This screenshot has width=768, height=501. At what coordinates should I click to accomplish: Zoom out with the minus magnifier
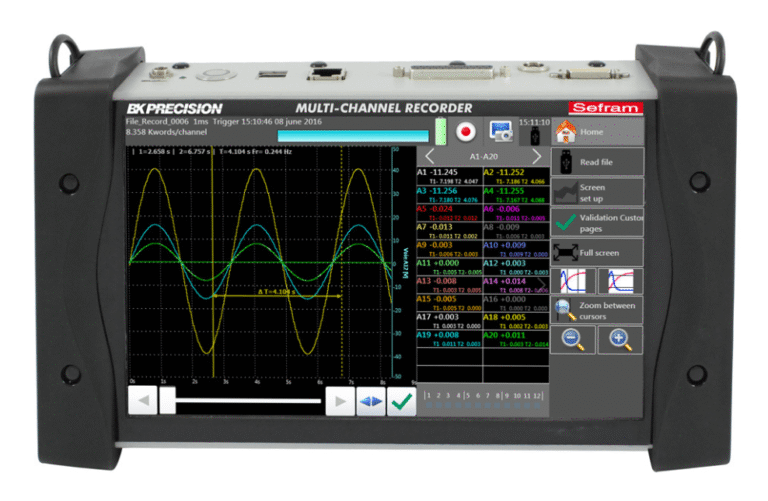[x=573, y=340]
